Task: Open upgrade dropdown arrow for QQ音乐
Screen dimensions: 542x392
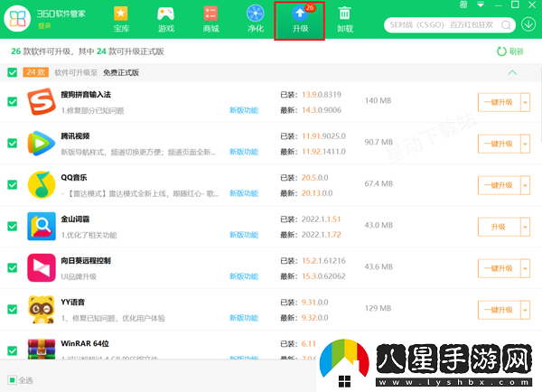Action: [525, 185]
